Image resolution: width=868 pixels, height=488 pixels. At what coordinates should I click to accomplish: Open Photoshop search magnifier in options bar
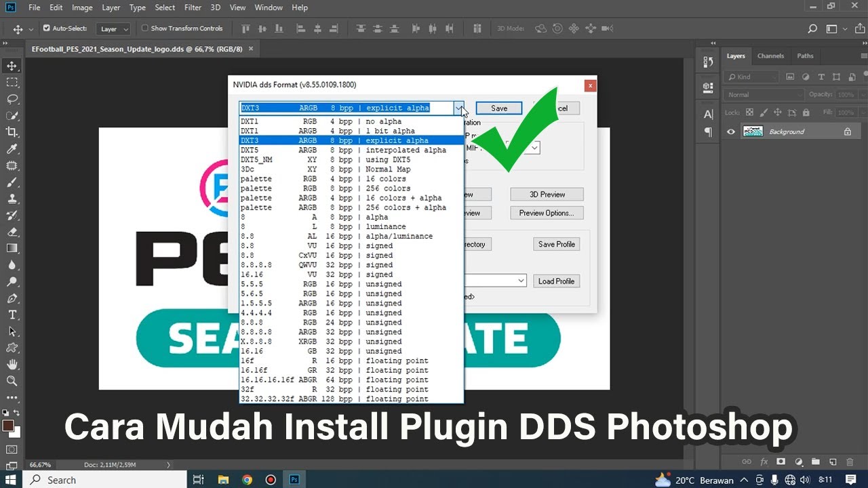click(x=812, y=28)
